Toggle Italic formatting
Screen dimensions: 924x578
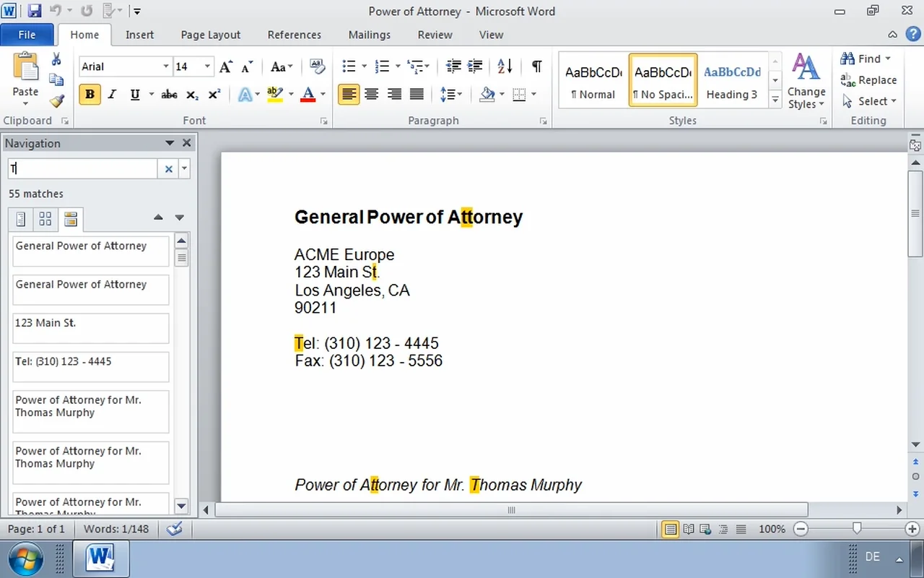click(112, 95)
